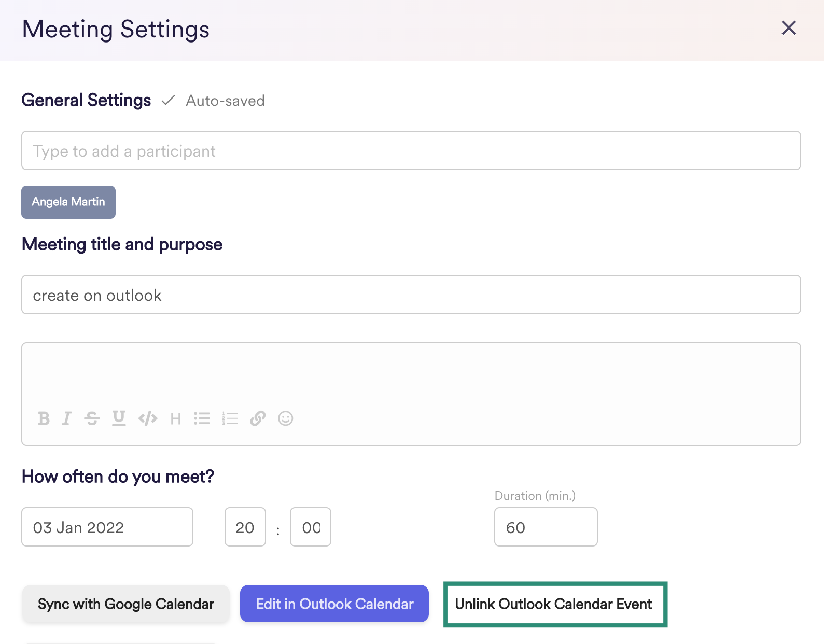The height and width of the screenshot is (644, 824).
Task: Toggle strikethrough text formatting
Action: point(92,418)
